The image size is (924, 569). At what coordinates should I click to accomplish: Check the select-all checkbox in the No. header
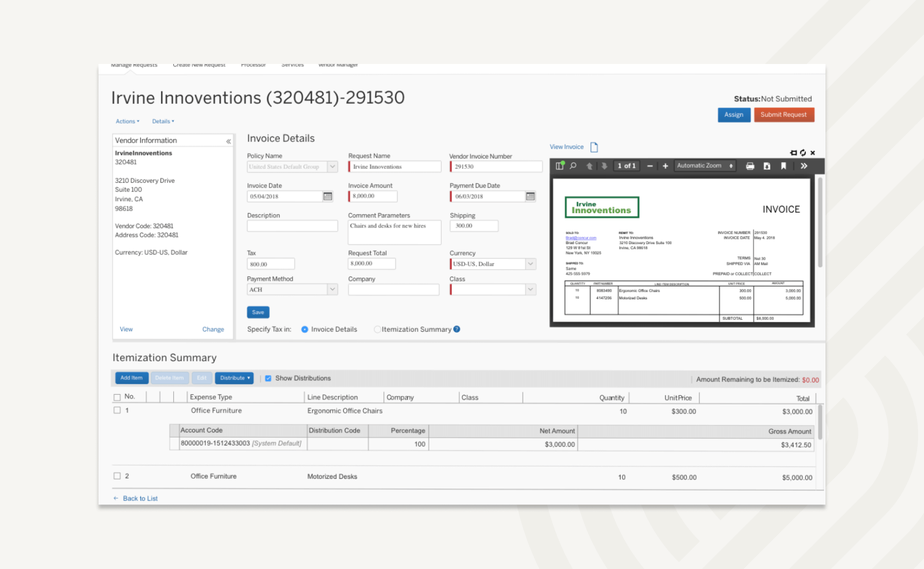117,397
